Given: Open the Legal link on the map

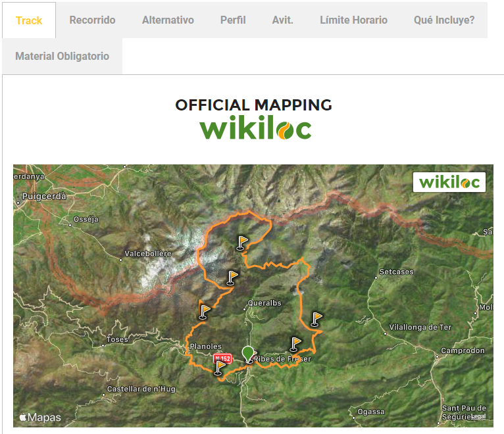Looking at the screenshot, I should 478,417.
